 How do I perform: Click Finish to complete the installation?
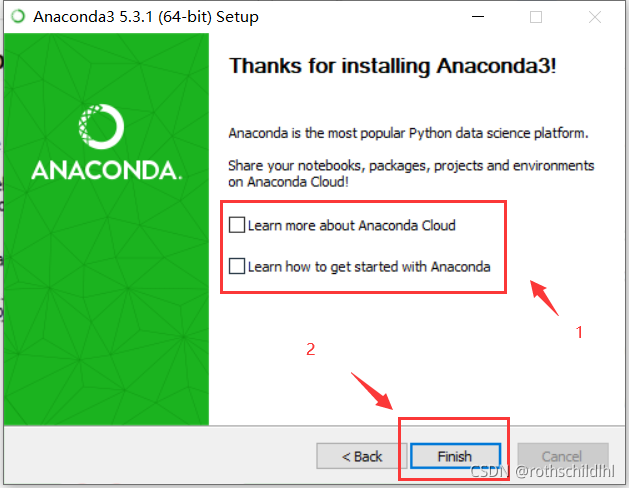click(x=455, y=456)
